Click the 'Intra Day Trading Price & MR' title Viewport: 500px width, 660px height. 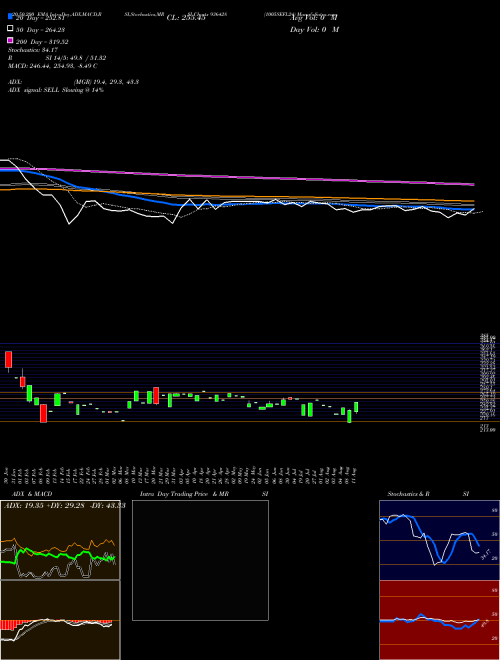pos(184,494)
